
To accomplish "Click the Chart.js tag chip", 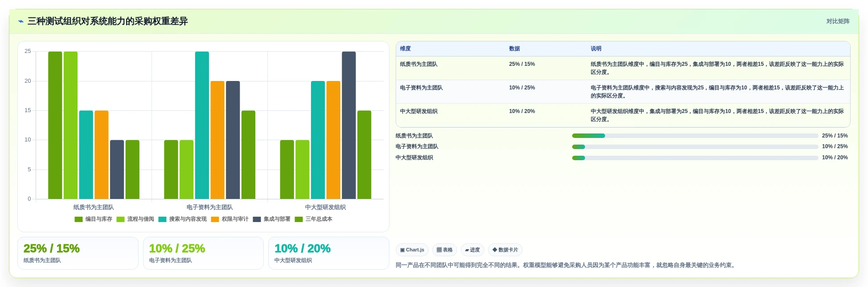I will pos(412,250).
